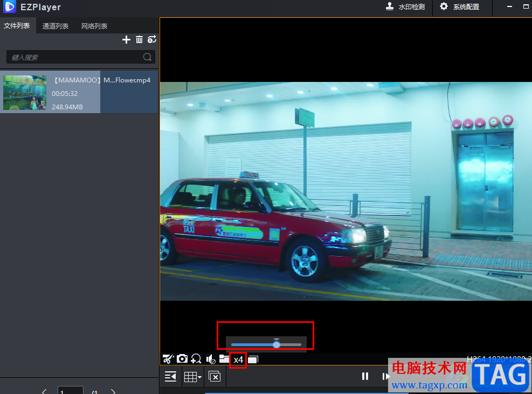The image size is (532, 394).
Task: Focus the file search input field
Action: (x=81, y=57)
